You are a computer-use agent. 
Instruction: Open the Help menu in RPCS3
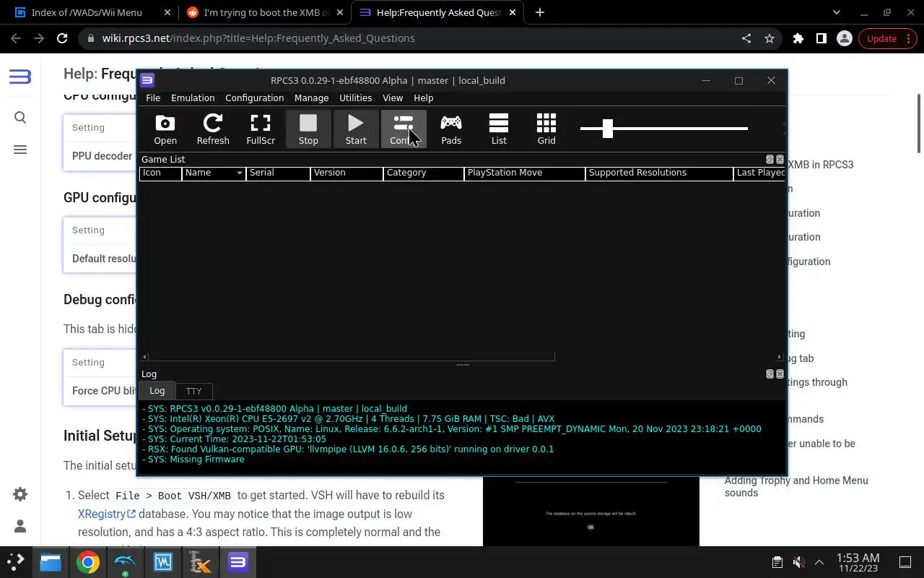pyautogui.click(x=423, y=98)
